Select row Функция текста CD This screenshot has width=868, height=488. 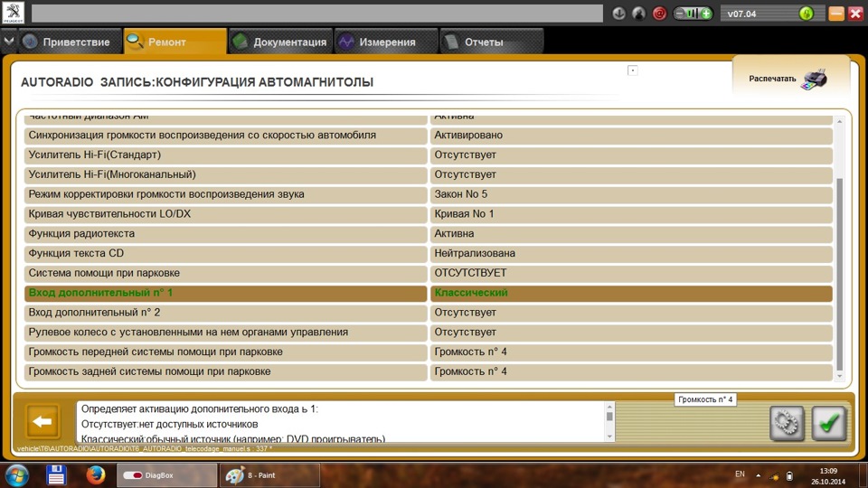tap(225, 253)
